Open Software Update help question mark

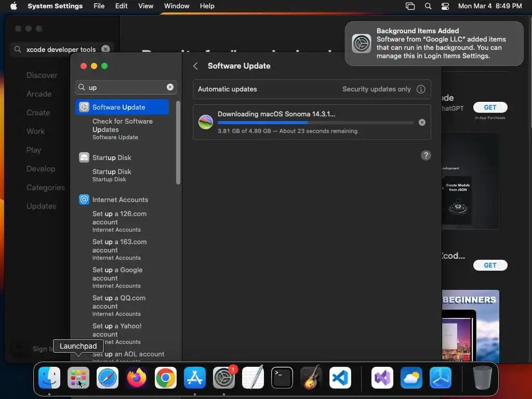tap(426, 155)
